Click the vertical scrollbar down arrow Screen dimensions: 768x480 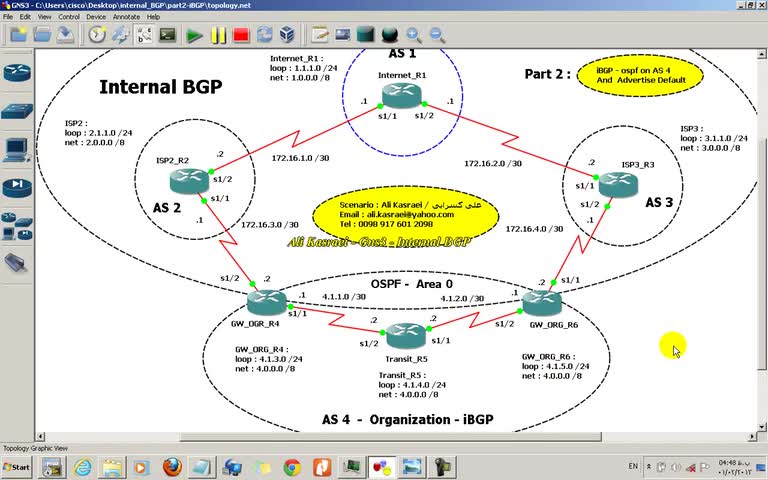click(762, 427)
